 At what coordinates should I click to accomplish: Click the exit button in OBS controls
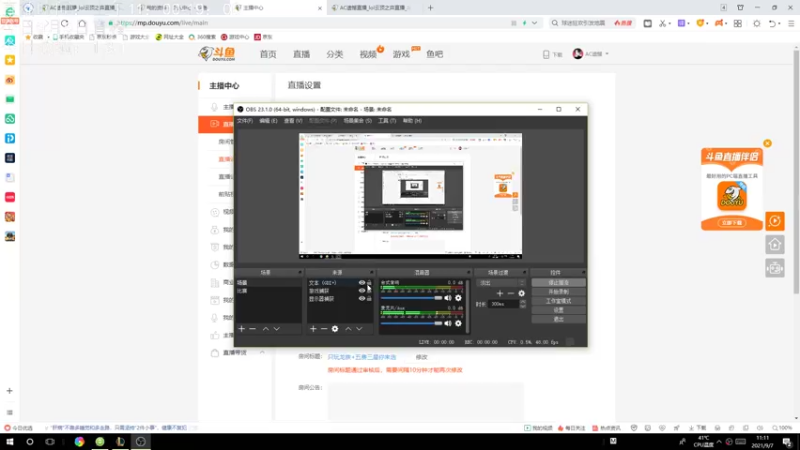click(x=559, y=319)
